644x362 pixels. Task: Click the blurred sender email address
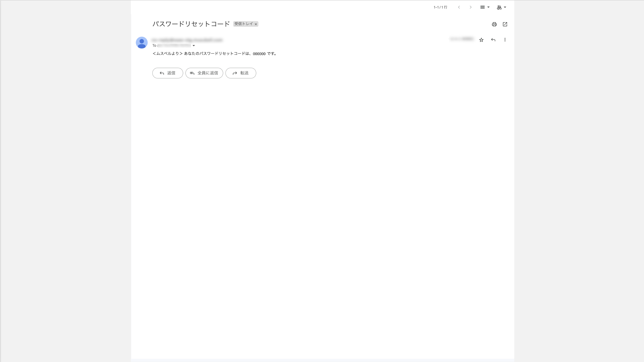coord(187,40)
